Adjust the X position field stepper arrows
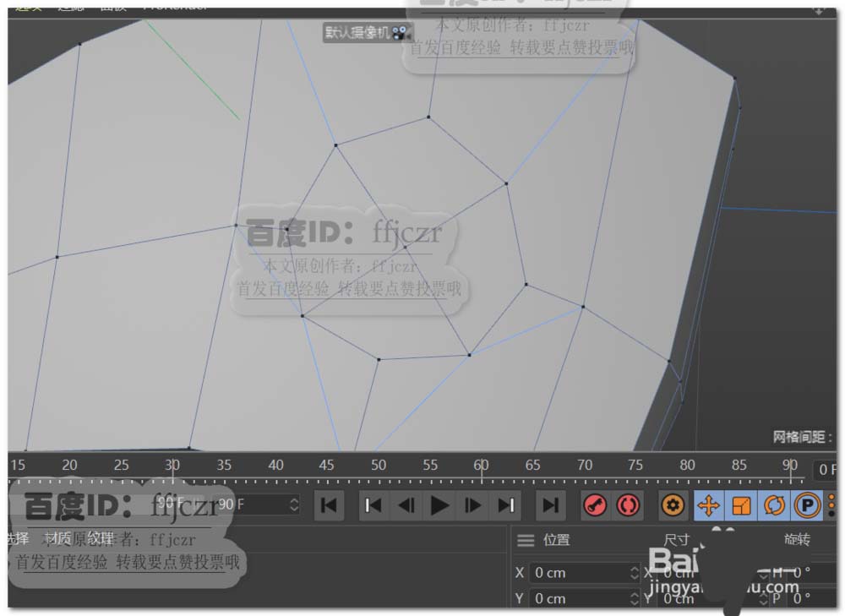 click(x=635, y=573)
